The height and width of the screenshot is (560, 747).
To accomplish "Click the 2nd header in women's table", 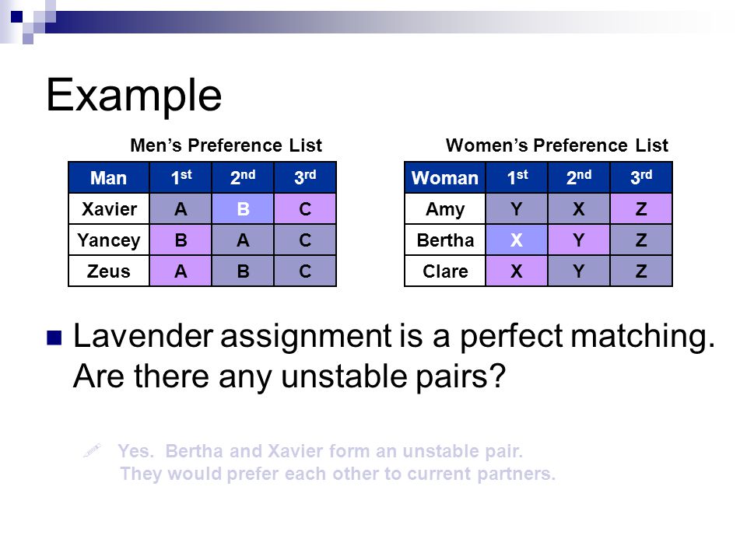I will point(579,177).
